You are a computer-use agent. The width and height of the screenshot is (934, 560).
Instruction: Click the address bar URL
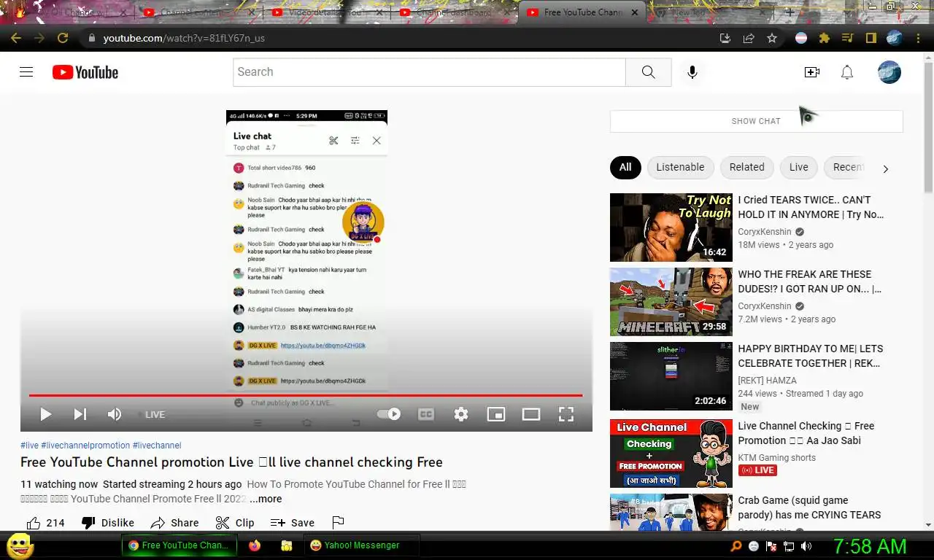(183, 38)
